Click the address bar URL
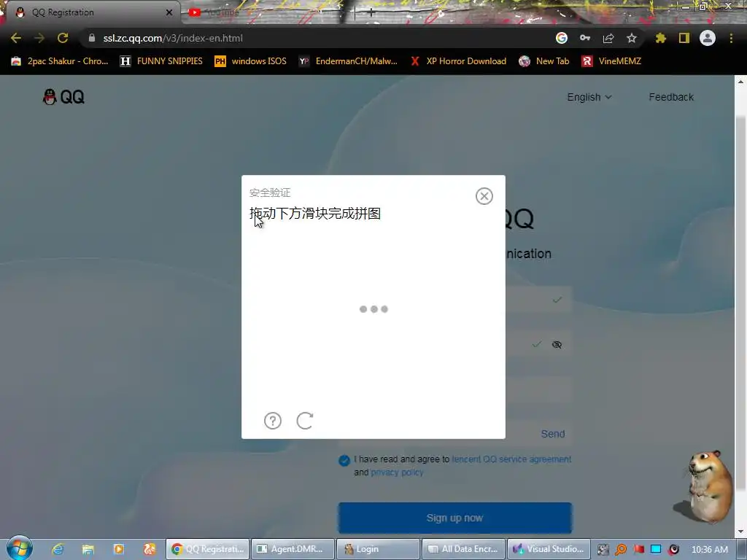 tap(173, 38)
